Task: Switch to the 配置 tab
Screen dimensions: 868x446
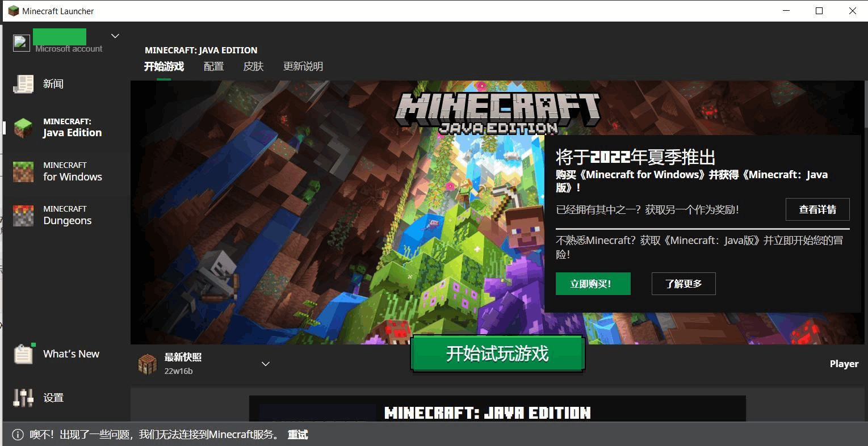Action: tap(214, 66)
